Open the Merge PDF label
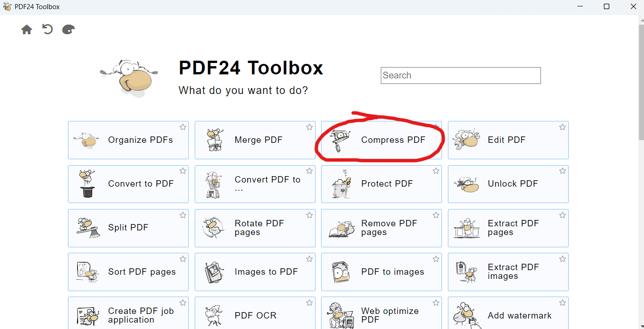Screen dimensions: 644x329 [x=259, y=140]
